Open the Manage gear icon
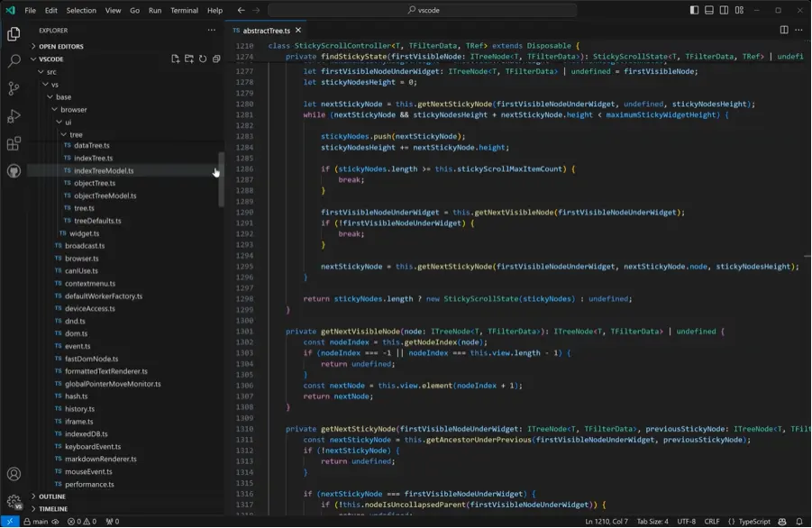812x528 pixels. point(14,501)
